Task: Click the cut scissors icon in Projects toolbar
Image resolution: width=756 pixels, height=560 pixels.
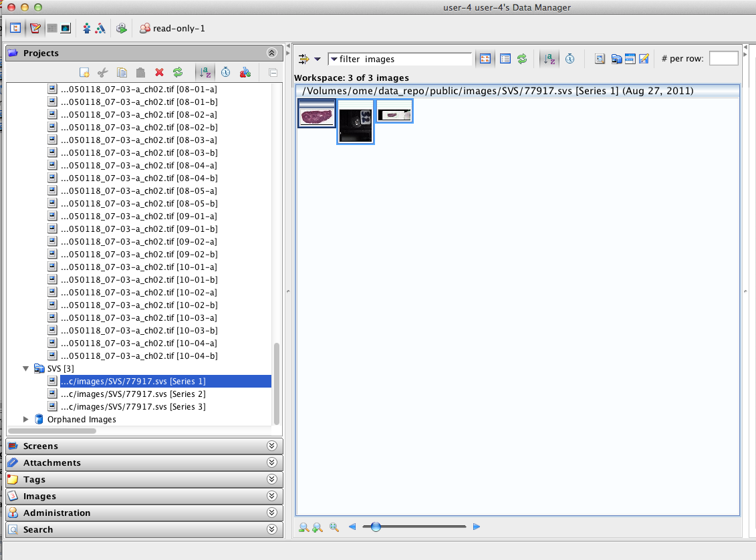Action: point(103,72)
